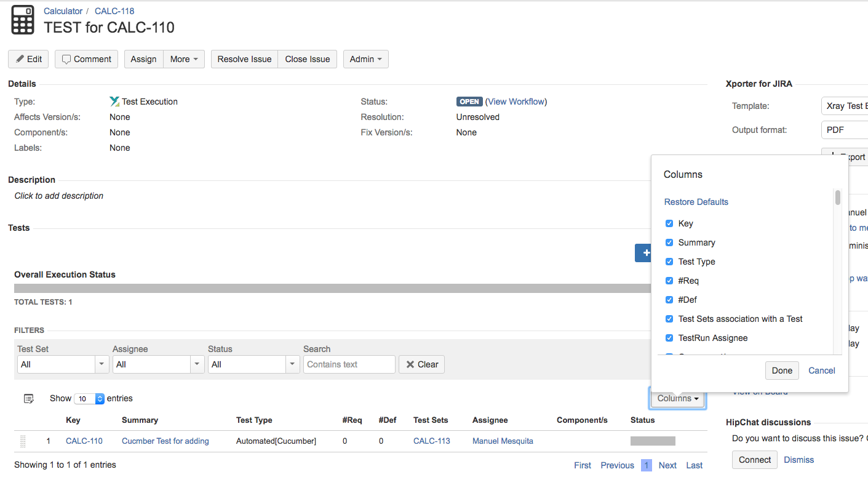Image resolution: width=868 pixels, height=493 pixels.
Task: Click the grey status bar in CALC-110 row
Action: 653,441
